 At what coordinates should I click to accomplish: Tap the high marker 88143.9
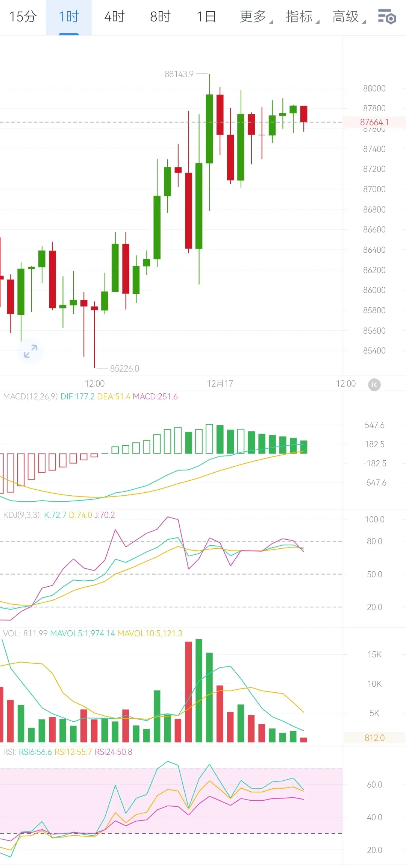[179, 74]
